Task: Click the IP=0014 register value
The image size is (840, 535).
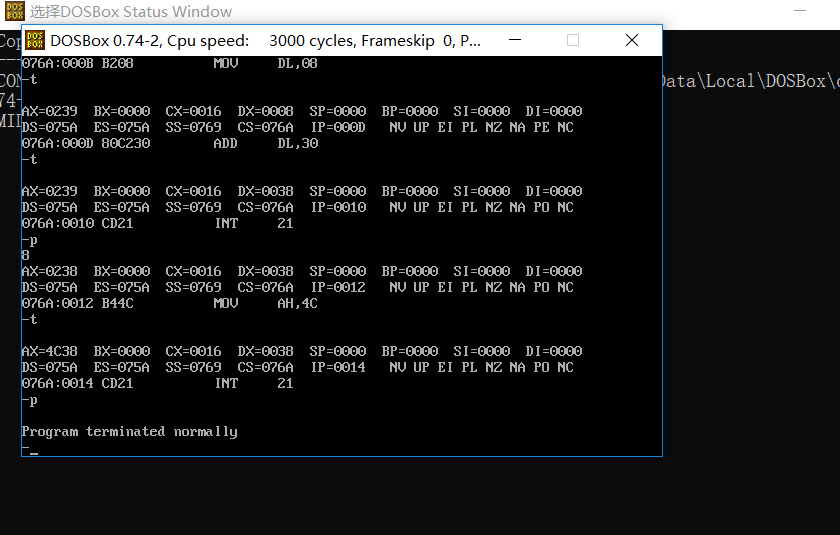Action: pyautogui.click(x=338, y=367)
